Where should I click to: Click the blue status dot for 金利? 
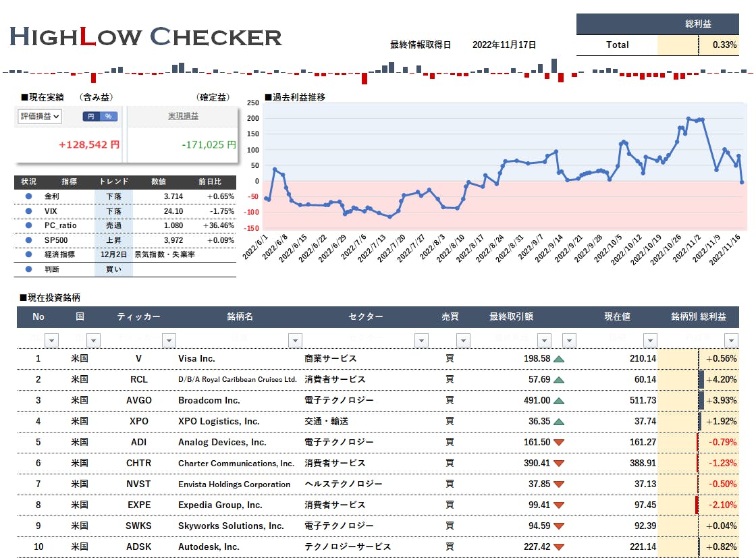click(x=28, y=196)
